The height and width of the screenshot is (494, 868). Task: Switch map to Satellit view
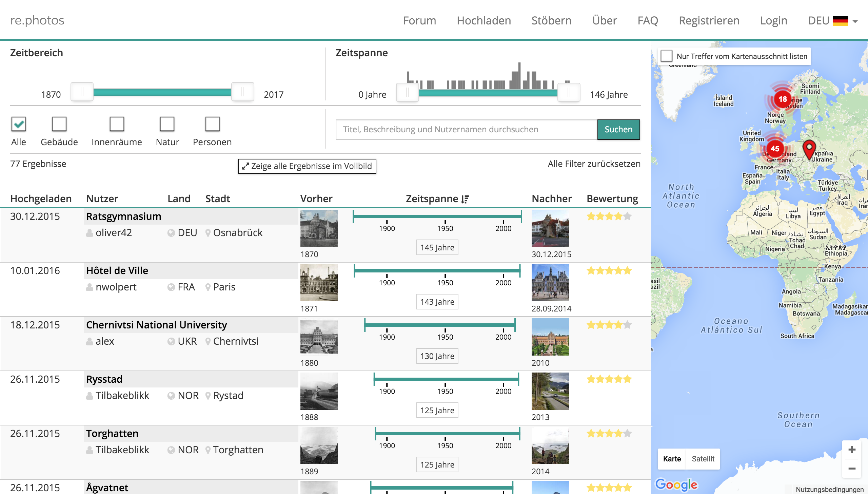click(703, 459)
